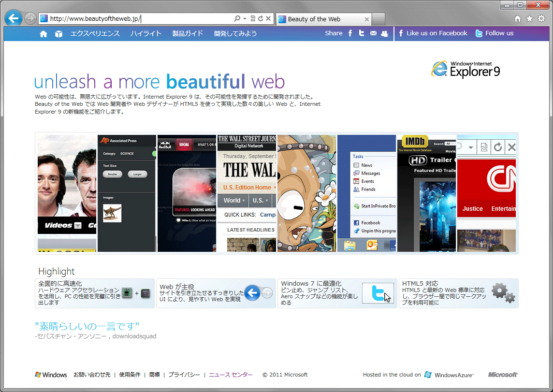Image resolution: width=553 pixels, height=392 pixels.
Task: Click the browser Forward arrow button
Action: click(30, 18)
